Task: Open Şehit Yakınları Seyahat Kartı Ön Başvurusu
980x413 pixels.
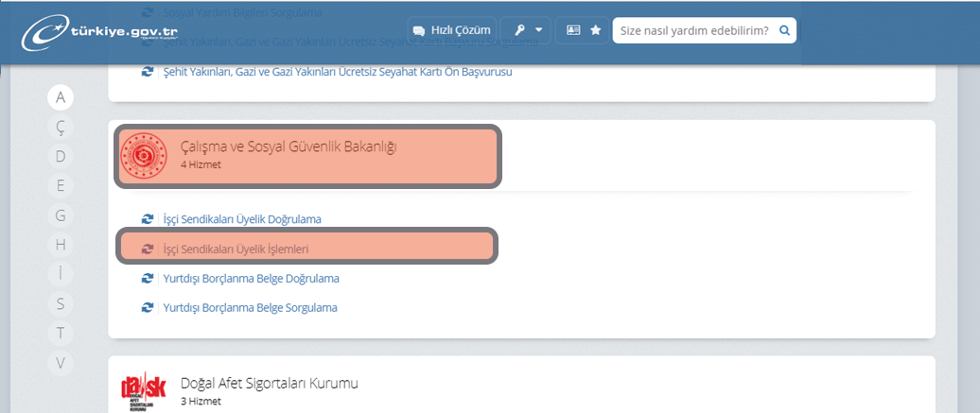Action: 338,72
